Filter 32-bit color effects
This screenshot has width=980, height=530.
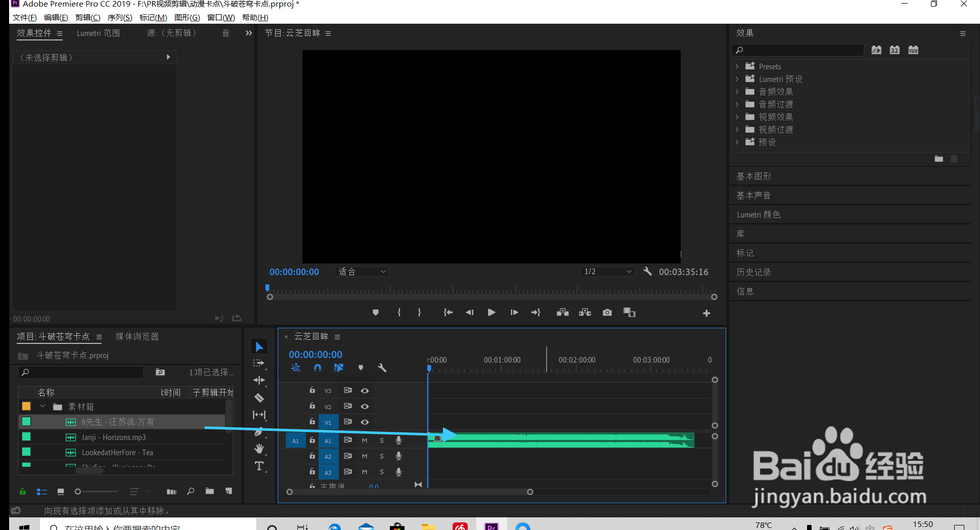click(x=895, y=50)
